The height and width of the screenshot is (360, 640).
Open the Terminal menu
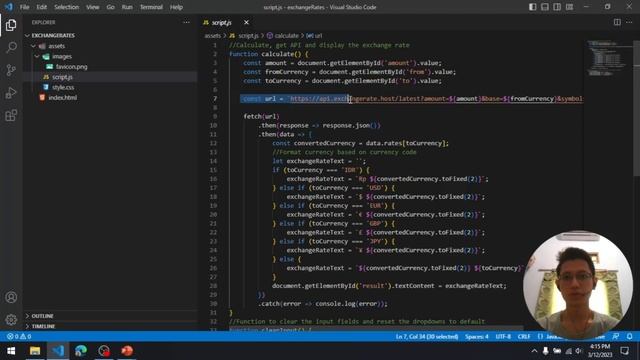[x=151, y=7]
